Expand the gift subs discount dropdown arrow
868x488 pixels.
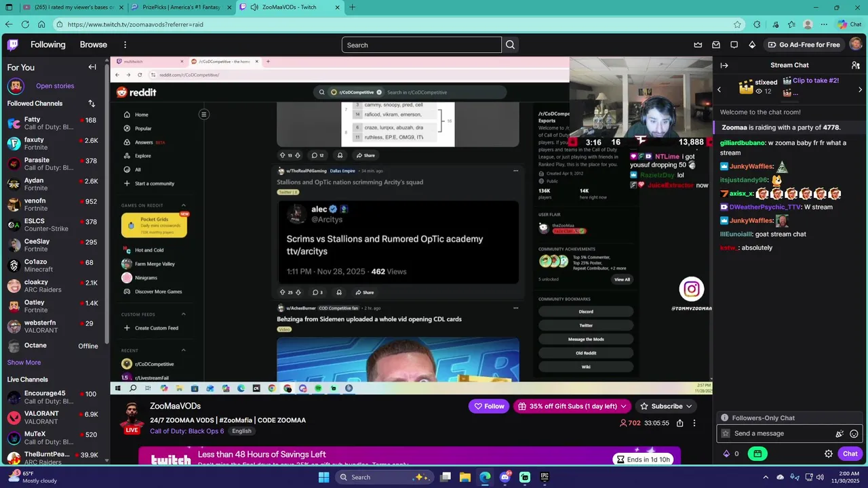click(x=623, y=407)
